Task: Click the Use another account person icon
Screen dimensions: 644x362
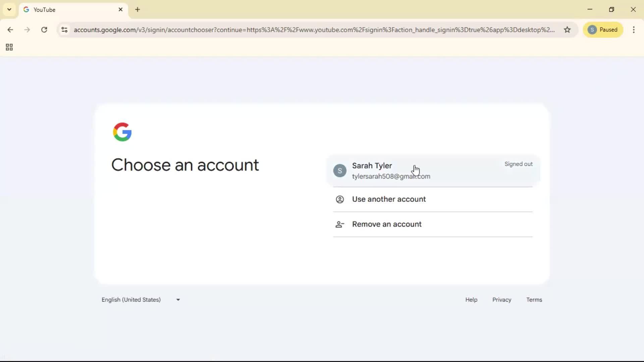Action: pyautogui.click(x=339, y=199)
